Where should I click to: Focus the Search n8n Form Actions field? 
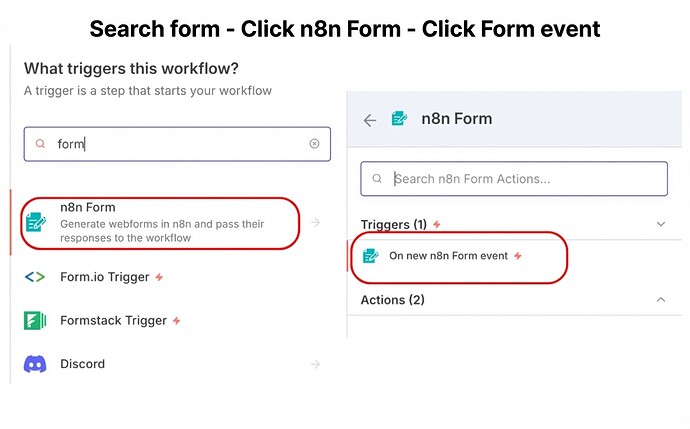pyautogui.click(x=520, y=179)
